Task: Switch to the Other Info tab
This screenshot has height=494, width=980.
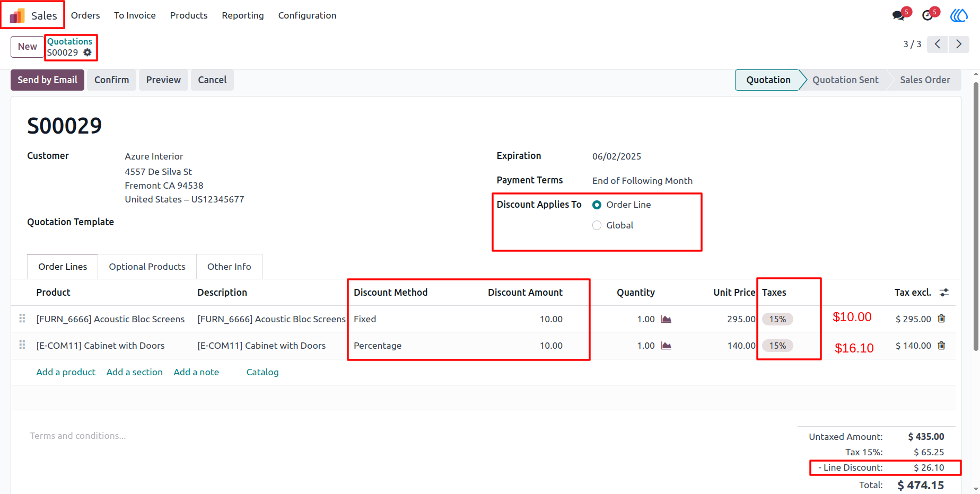Action: pyautogui.click(x=229, y=267)
